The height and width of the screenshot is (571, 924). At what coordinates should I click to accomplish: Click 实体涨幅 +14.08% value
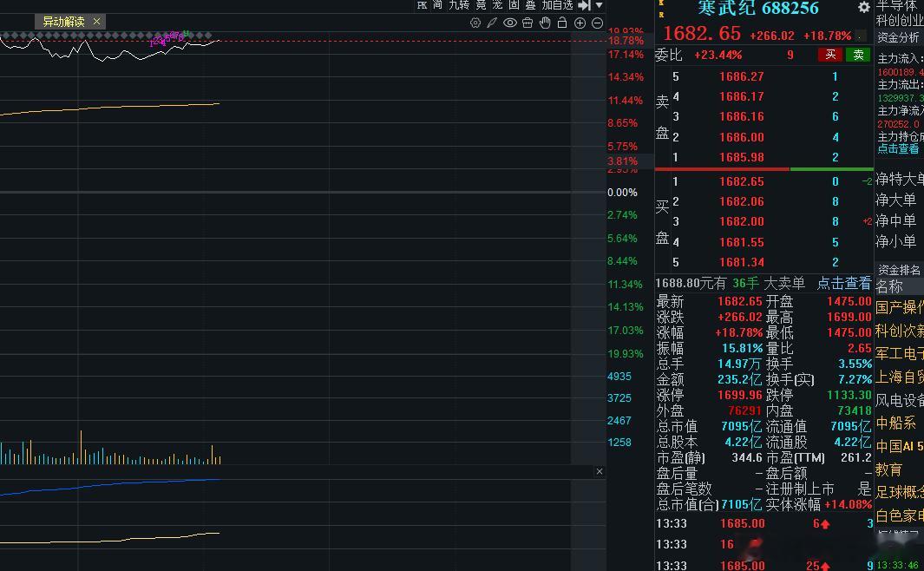pos(848,504)
